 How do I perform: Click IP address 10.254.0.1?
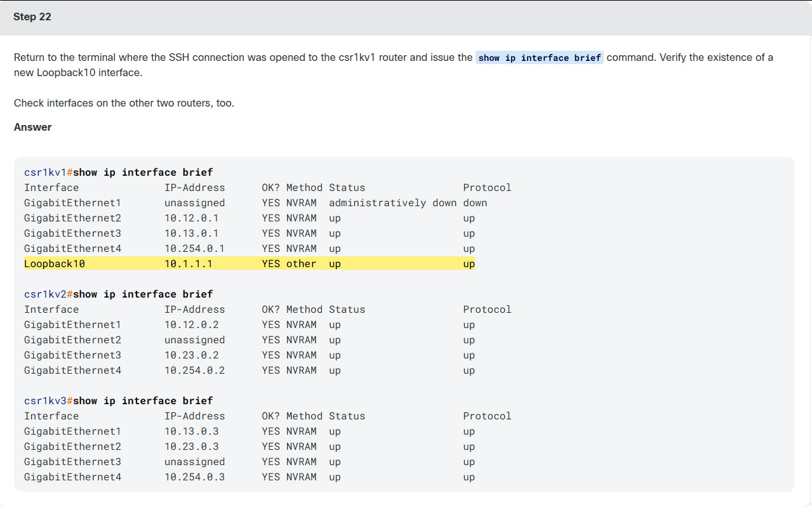(x=195, y=249)
